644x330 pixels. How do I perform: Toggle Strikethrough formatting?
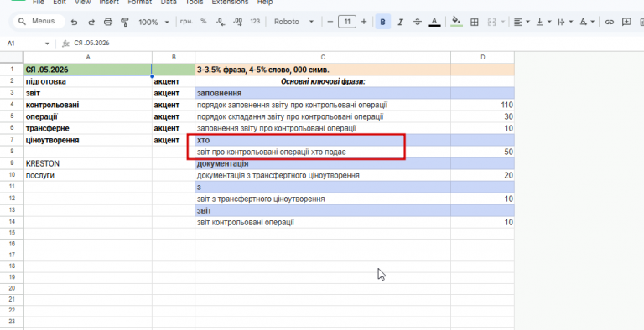click(x=418, y=22)
